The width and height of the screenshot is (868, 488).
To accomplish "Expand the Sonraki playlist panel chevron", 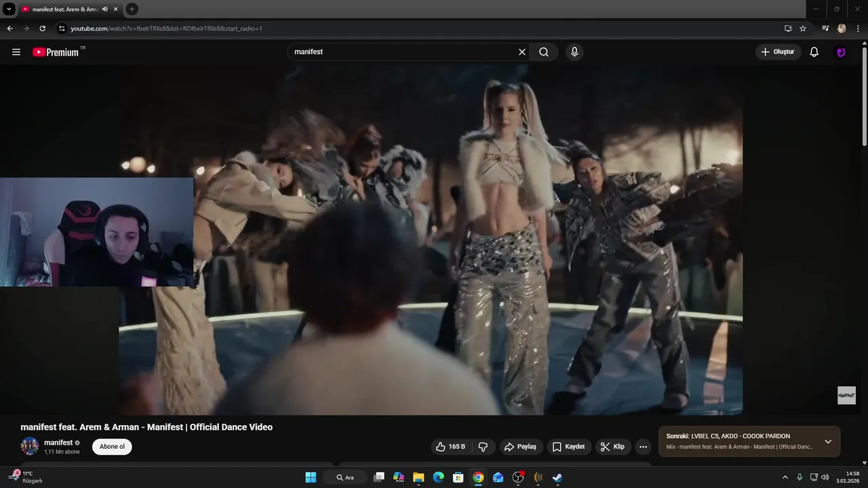I will (828, 441).
